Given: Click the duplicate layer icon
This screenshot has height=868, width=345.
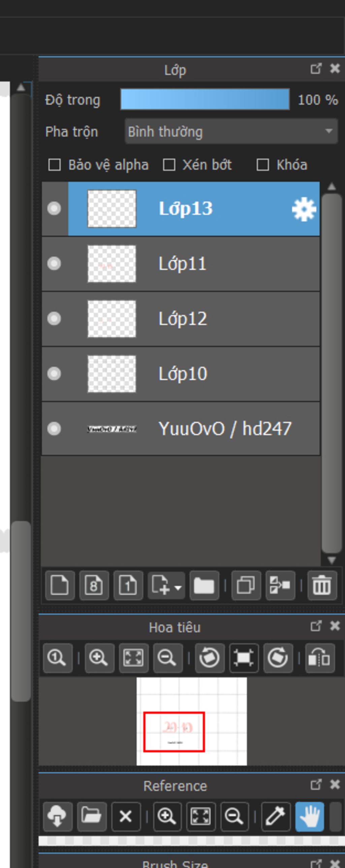Looking at the screenshot, I should point(246,586).
